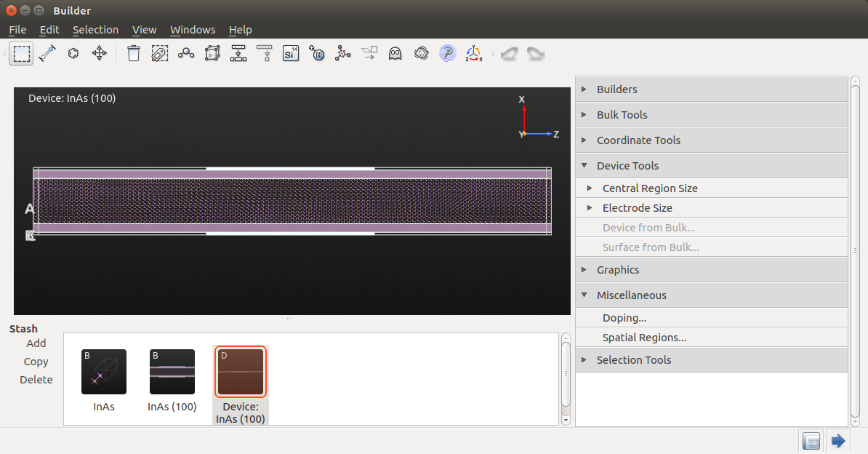Click the blue send arrow icon
This screenshot has width=868, height=454.
pos(838,441)
